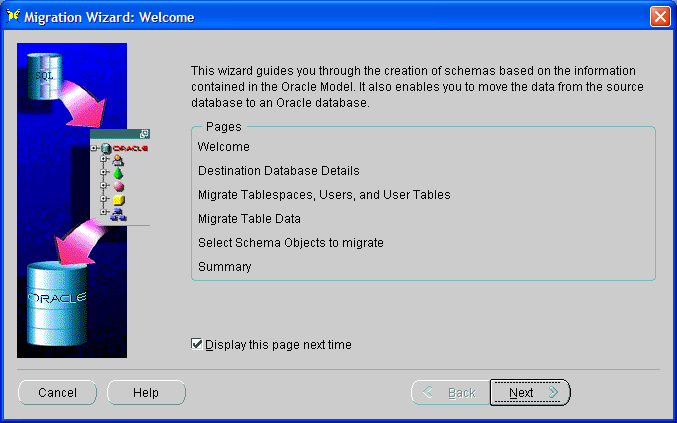Click the large Oracle database cylinder image
The width and height of the screenshot is (677, 423).
coord(56,300)
